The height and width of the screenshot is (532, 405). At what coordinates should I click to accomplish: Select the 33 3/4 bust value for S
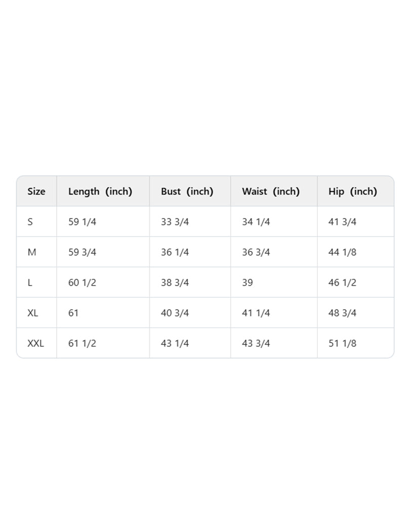click(175, 222)
